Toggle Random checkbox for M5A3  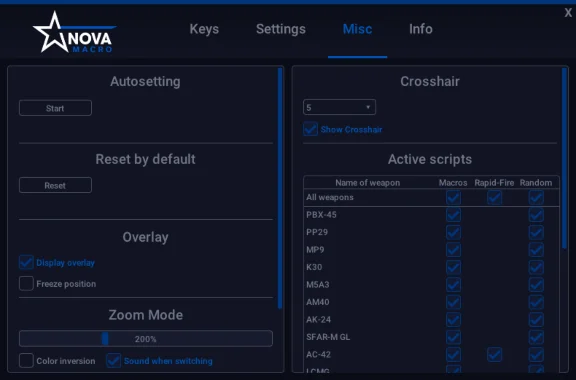(536, 285)
